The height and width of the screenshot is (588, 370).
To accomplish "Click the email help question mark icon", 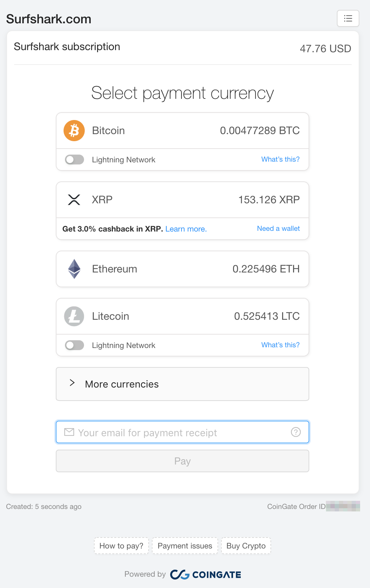I will tap(296, 432).
